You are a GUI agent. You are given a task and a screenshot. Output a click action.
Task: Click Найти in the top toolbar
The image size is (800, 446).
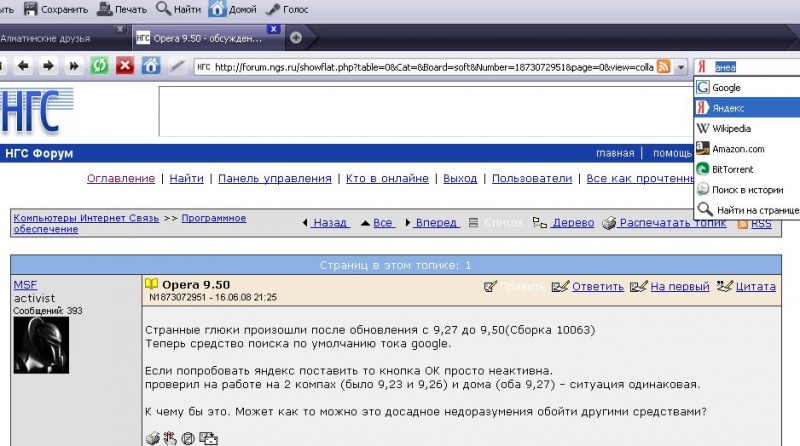click(x=178, y=9)
